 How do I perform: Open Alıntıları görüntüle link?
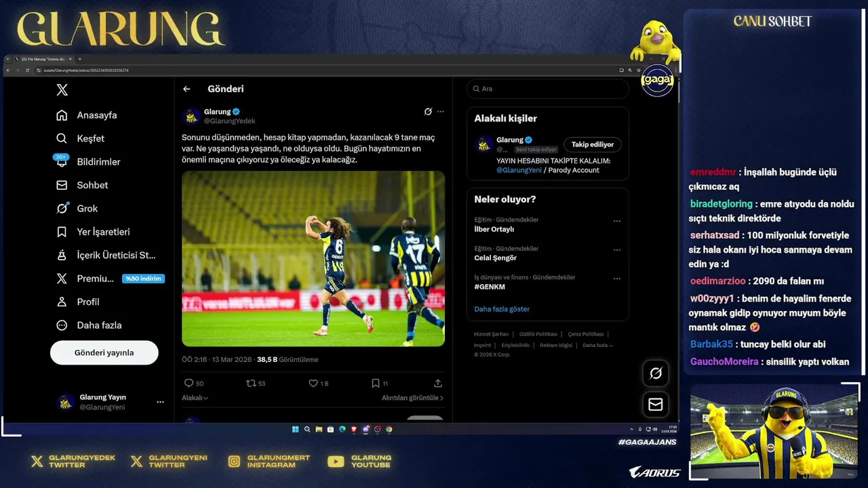412,398
